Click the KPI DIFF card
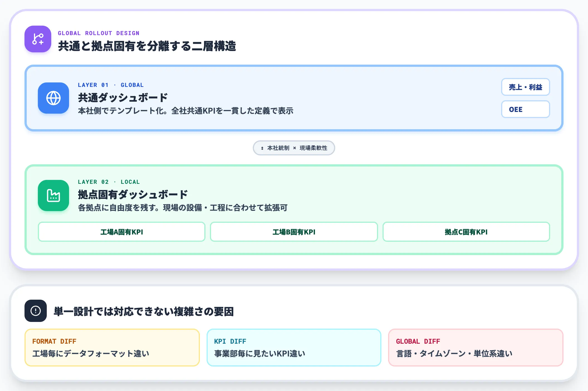Viewport: 588px width, 391px height. click(x=294, y=348)
